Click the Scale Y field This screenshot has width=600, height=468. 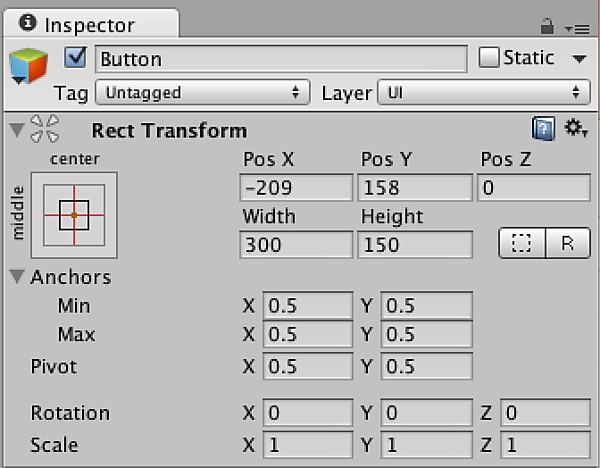(x=427, y=445)
